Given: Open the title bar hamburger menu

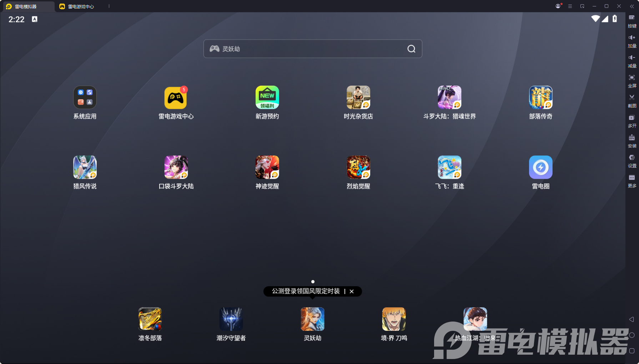Looking at the screenshot, I should (570, 6).
